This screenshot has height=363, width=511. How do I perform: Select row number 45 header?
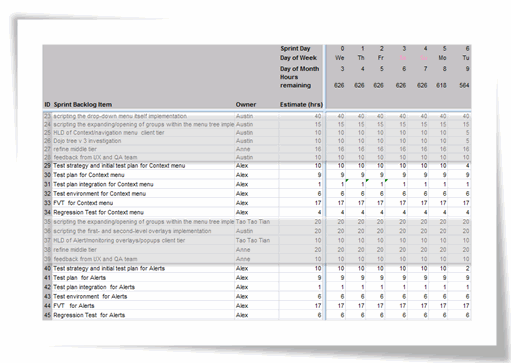pos(47,315)
